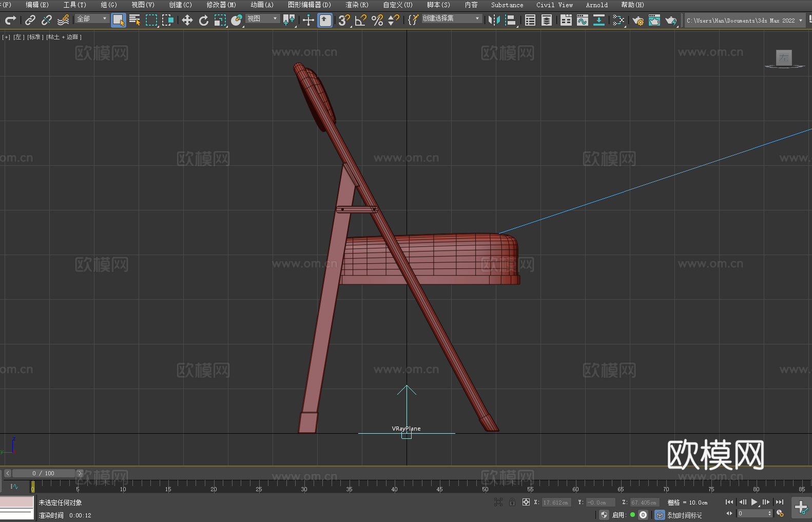
Task: Select the Rotate tool
Action: click(204, 20)
